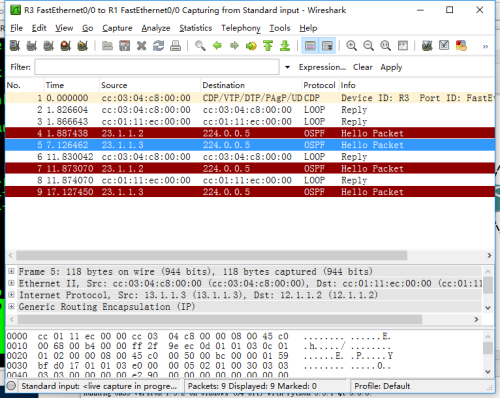Open the Edit menu
Image resolution: width=500 pixels, height=398 pixels.
[39, 28]
